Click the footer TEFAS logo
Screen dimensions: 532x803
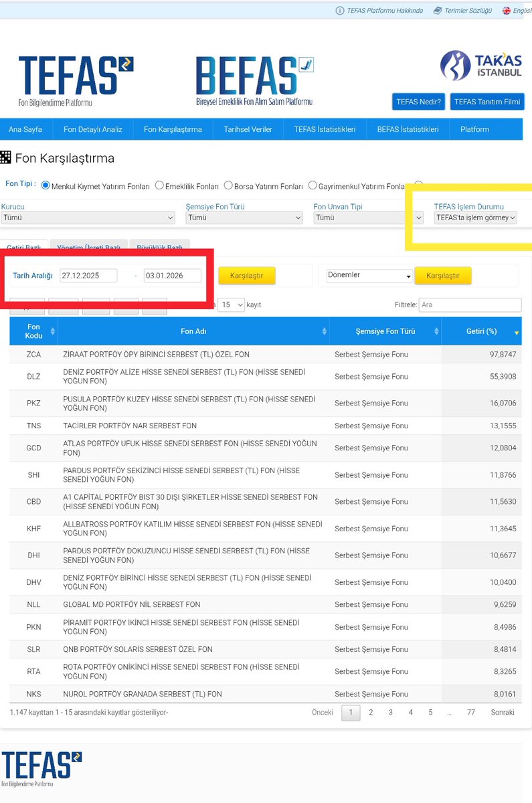point(42,770)
